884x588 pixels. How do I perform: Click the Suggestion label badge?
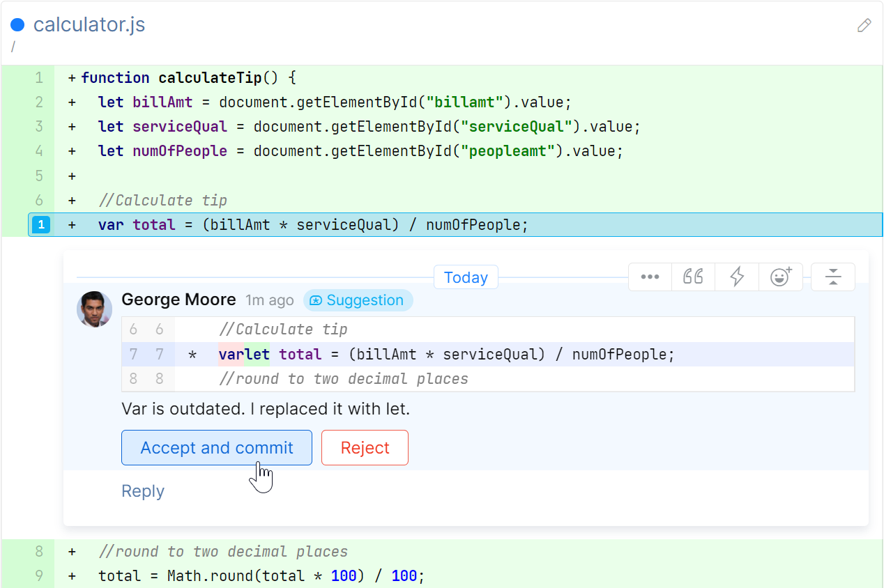tap(358, 300)
